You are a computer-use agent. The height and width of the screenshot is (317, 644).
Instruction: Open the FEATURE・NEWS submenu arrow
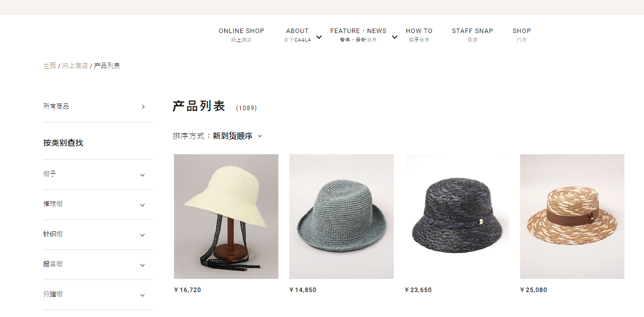(x=395, y=37)
